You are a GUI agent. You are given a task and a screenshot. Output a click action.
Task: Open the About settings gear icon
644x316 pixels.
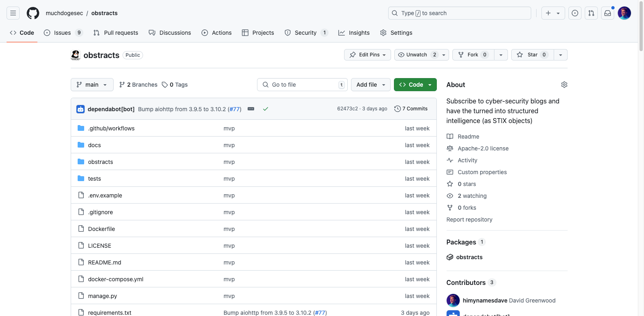(564, 85)
